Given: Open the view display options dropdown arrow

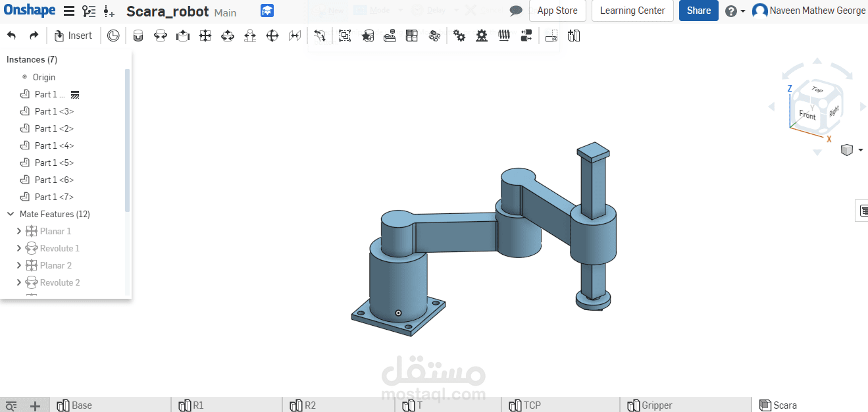Looking at the screenshot, I should click(x=860, y=150).
